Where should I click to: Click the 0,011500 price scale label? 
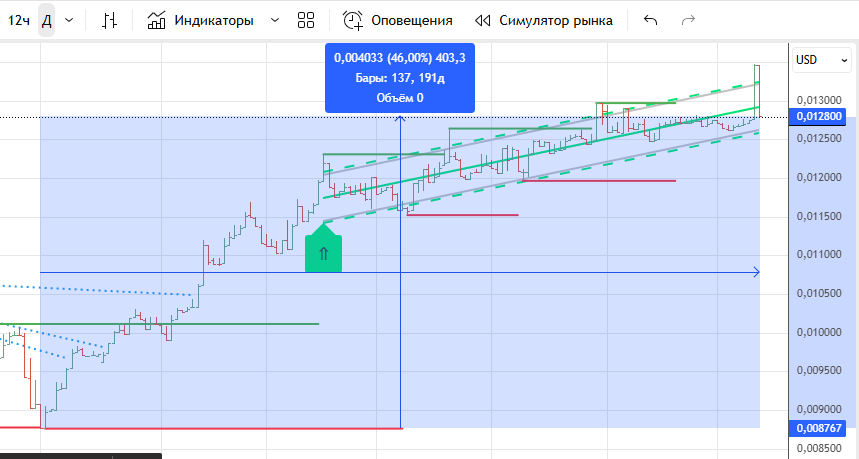point(819,216)
